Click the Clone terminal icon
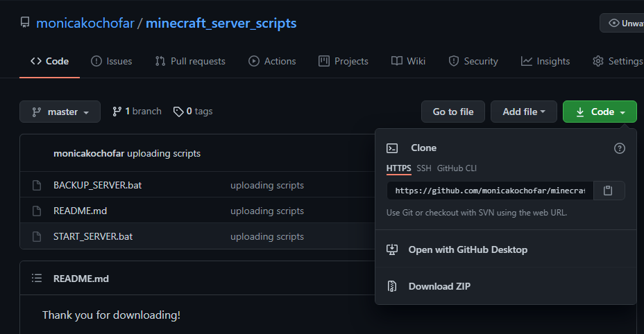The image size is (644, 334). point(392,148)
